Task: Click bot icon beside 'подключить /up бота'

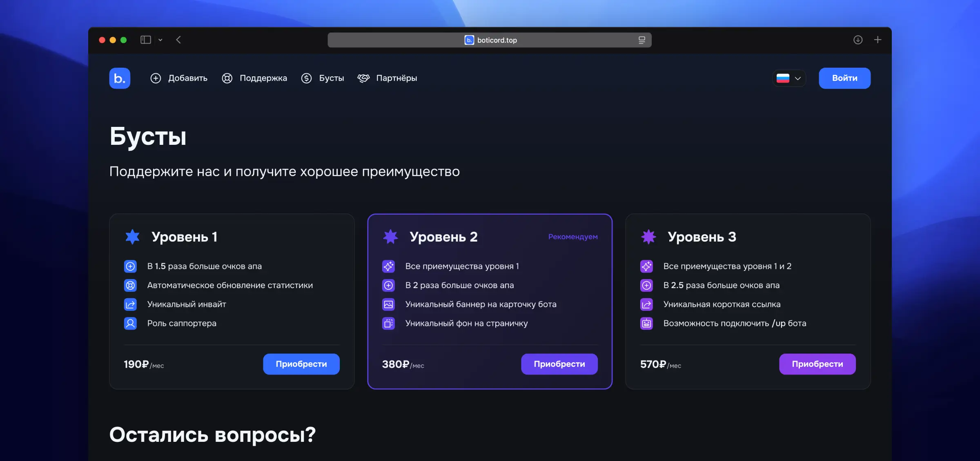Action: point(646,324)
